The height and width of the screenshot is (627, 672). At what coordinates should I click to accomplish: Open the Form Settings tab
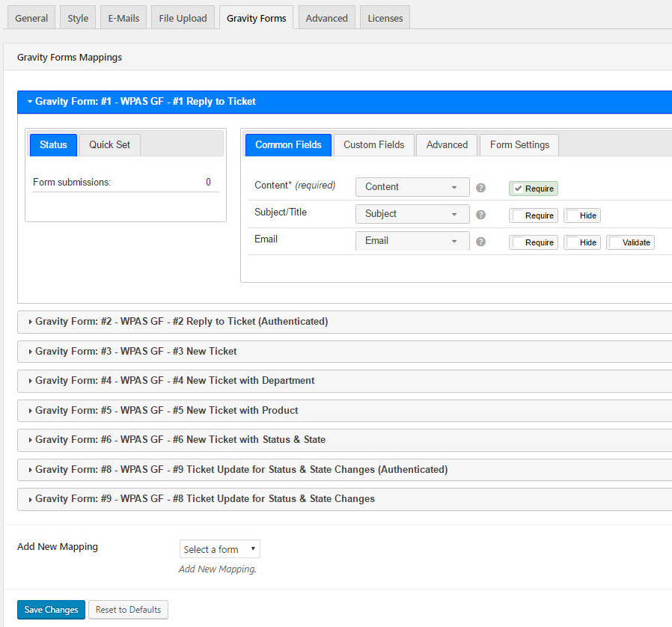point(519,145)
